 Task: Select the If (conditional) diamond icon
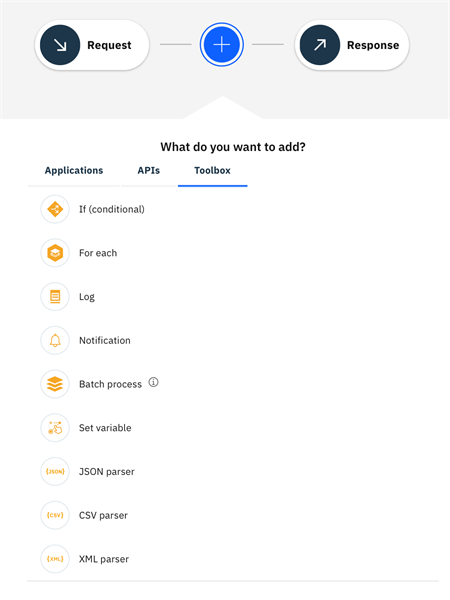tap(55, 209)
